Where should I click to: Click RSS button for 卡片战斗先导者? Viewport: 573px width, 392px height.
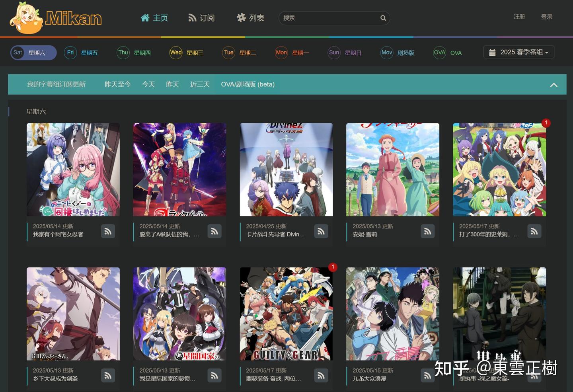(321, 231)
